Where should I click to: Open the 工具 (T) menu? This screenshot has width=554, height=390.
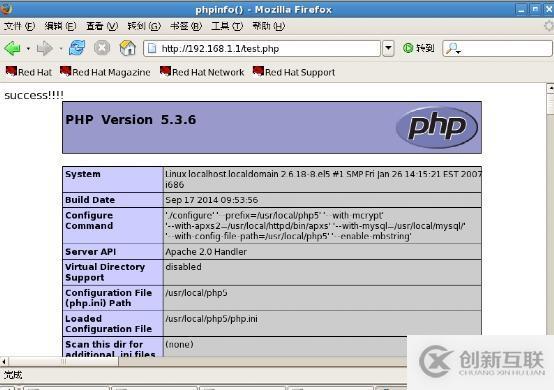tap(227, 26)
